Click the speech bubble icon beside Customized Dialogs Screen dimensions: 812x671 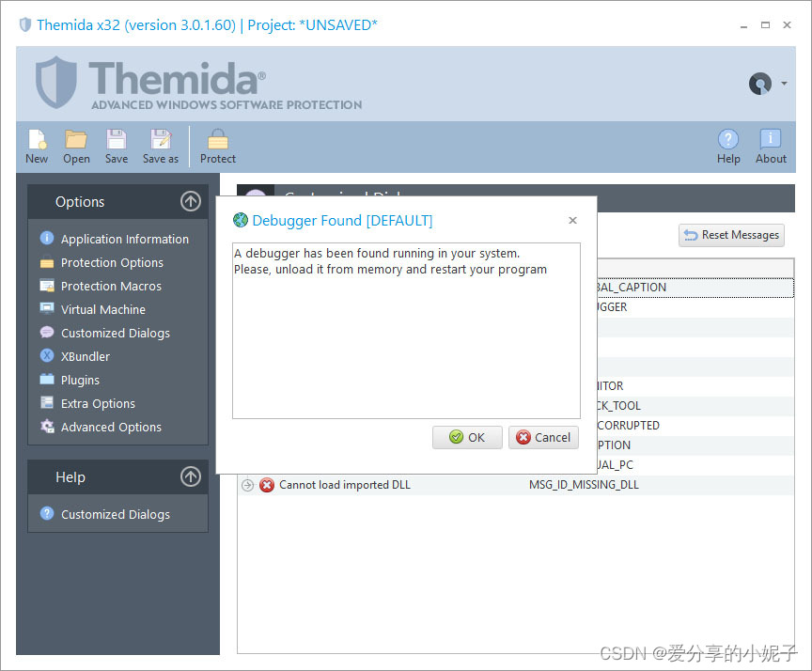[47, 332]
